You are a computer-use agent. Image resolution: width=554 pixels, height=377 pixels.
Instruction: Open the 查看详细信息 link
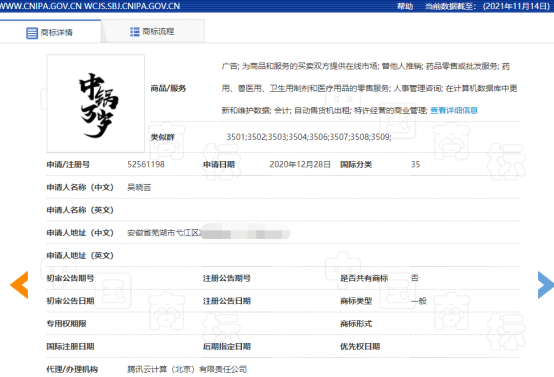click(454, 110)
